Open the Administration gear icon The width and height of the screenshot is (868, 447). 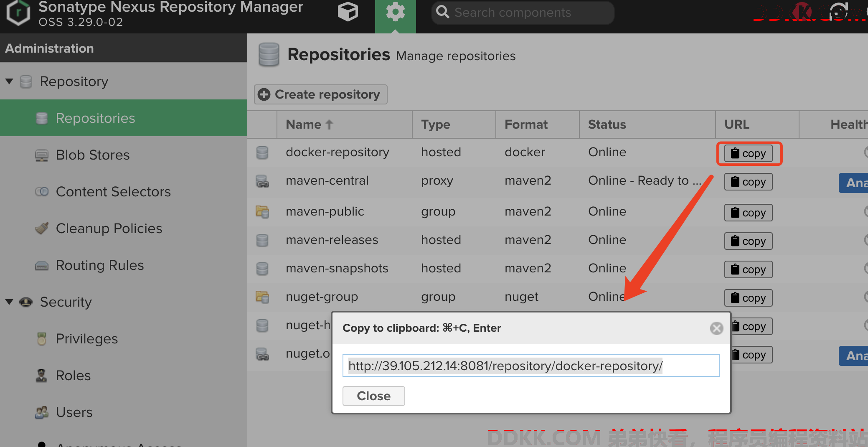tap(395, 13)
